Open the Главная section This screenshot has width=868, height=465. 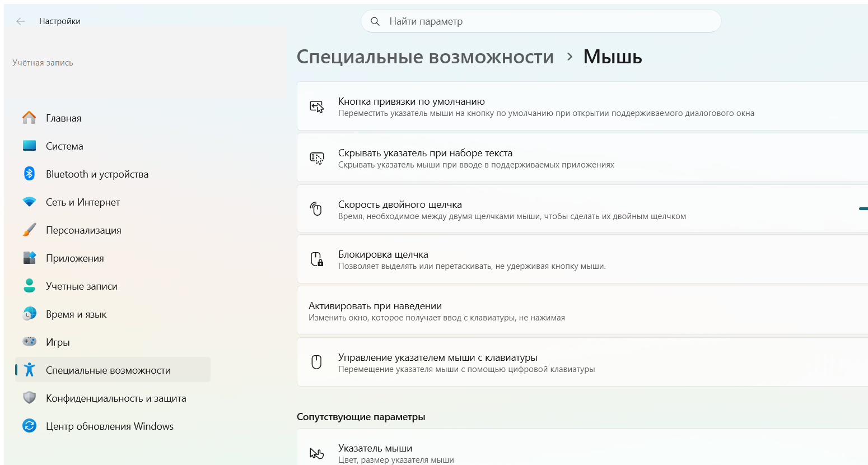pyautogui.click(x=113, y=118)
